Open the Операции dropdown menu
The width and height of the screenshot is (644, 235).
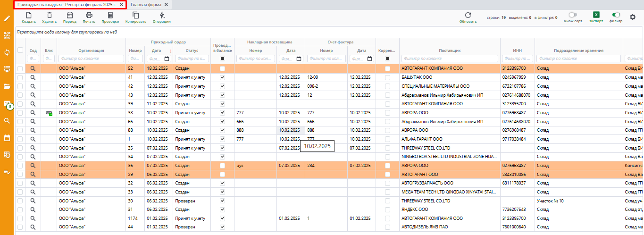tap(162, 16)
